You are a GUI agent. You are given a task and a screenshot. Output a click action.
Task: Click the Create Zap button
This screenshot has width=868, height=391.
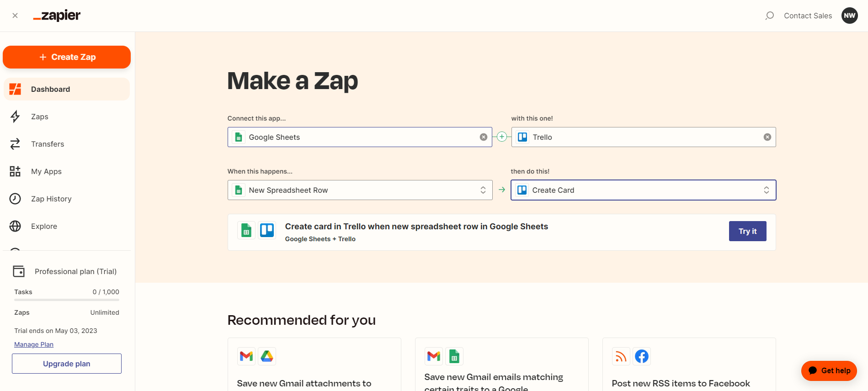point(67,57)
